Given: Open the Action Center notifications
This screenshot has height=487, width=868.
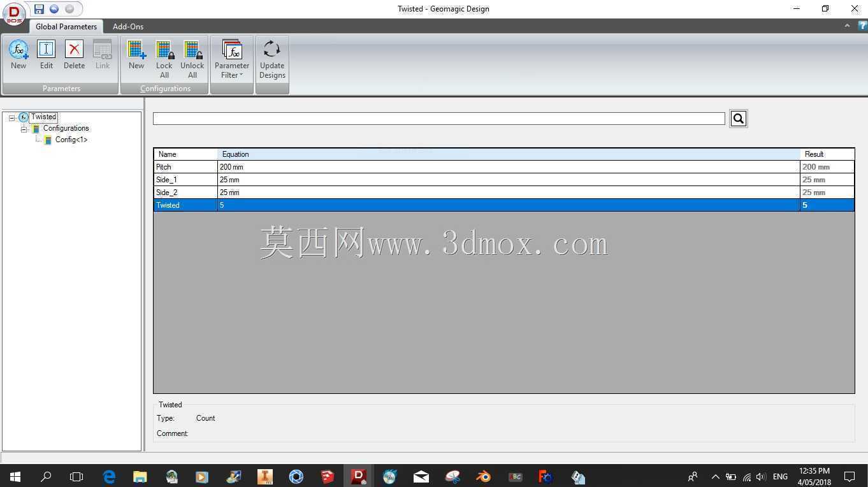Looking at the screenshot, I should (x=850, y=476).
